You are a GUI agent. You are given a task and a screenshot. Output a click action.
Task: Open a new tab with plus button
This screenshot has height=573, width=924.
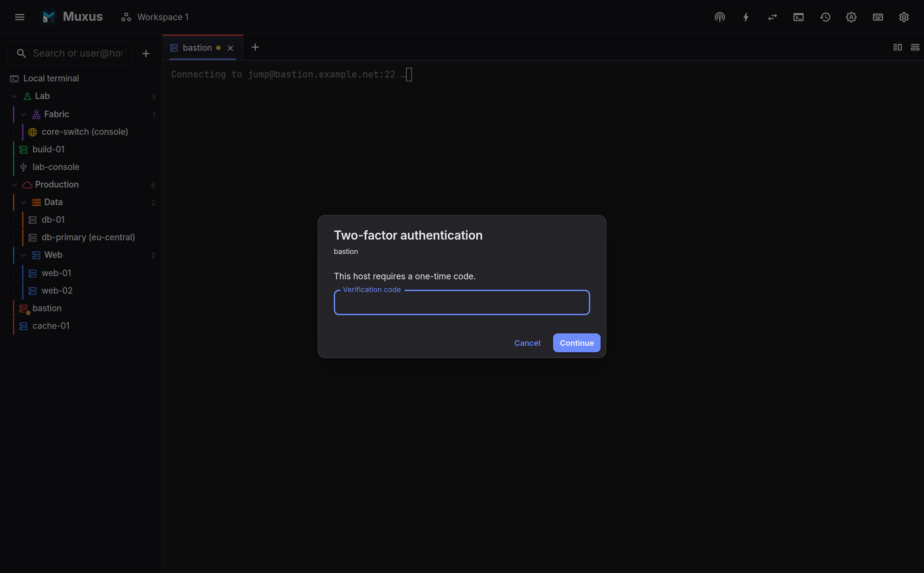pos(255,48)
